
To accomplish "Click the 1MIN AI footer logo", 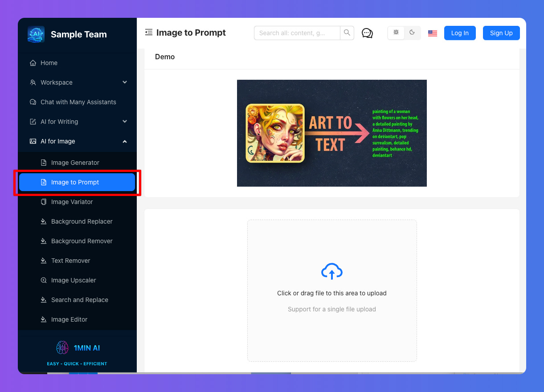I will [x=77, y=348].
